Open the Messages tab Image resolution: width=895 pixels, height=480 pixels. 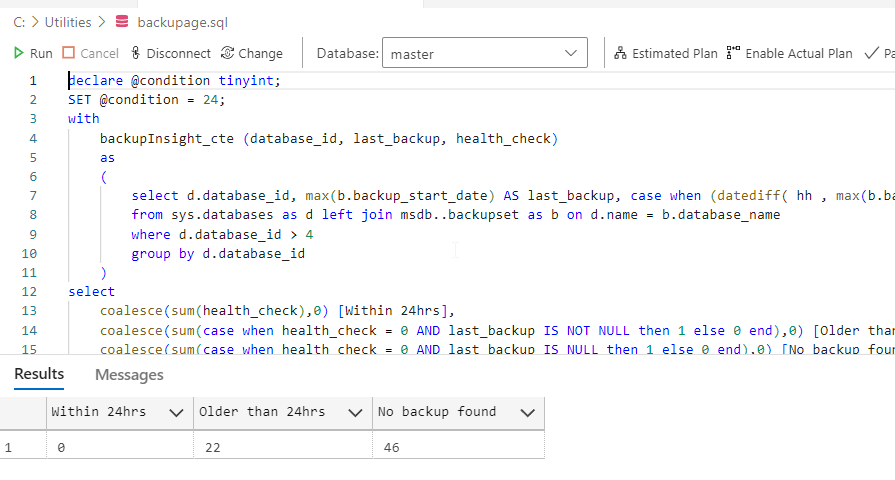pyautogui.click(x=129, y=375)
